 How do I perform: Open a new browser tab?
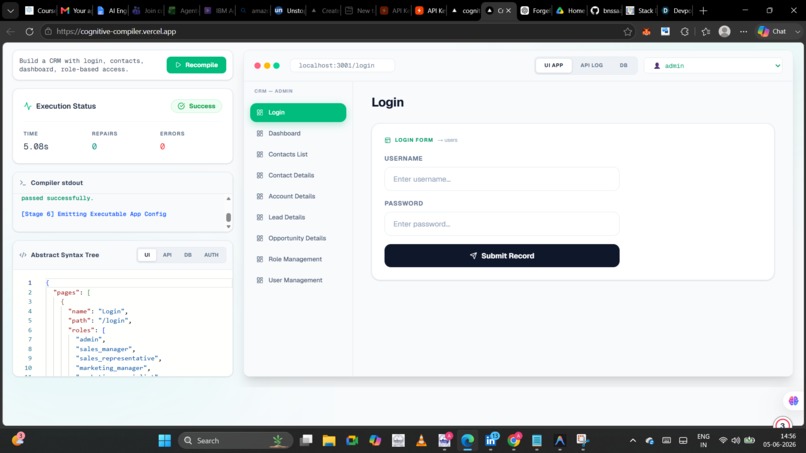703,10
